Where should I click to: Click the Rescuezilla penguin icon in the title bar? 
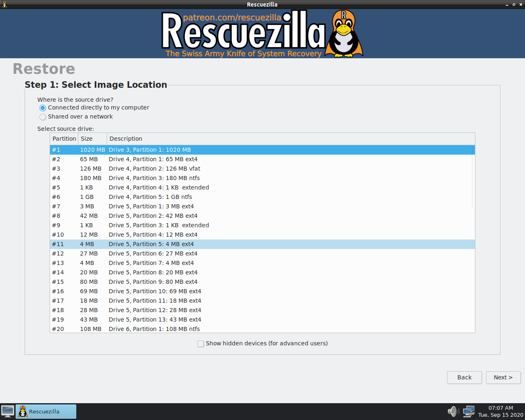[x=4, y=4]
